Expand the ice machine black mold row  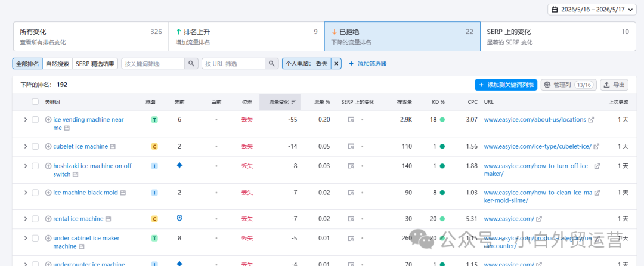click(26, 193)
